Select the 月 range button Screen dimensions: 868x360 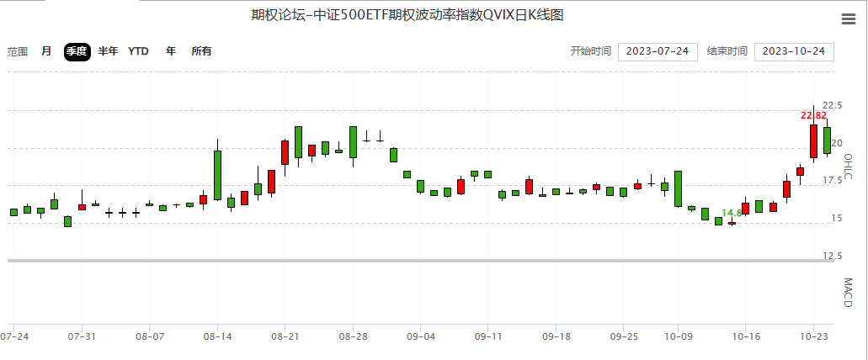tap(46, 51)
